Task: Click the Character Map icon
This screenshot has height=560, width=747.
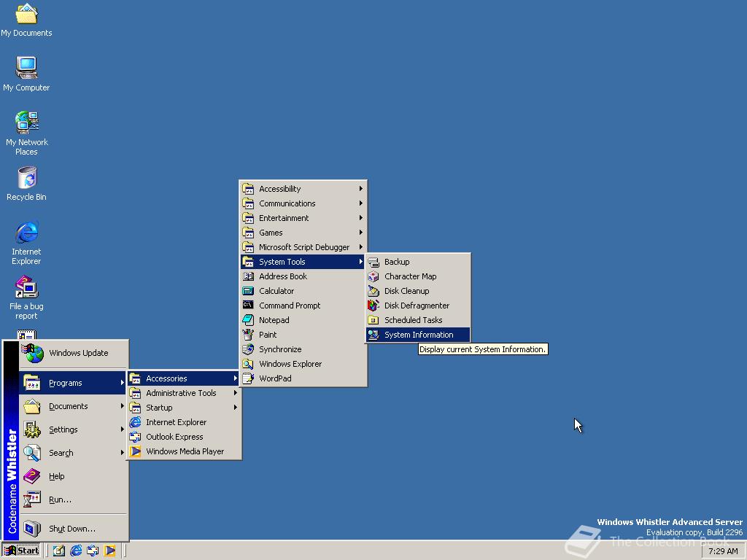Action: coord(373,276)
